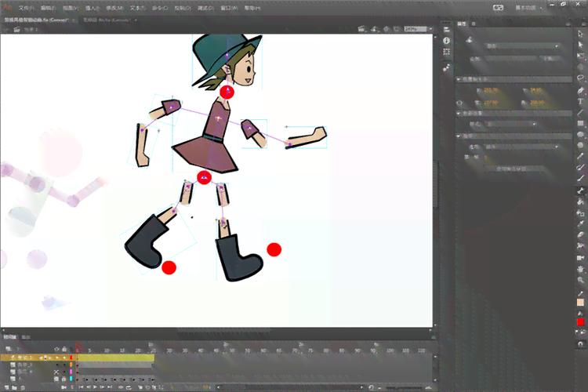Screen dimensions: 588x392
Task: Toggle lock all layers padlock in the header
Action: tap(64, 349)
